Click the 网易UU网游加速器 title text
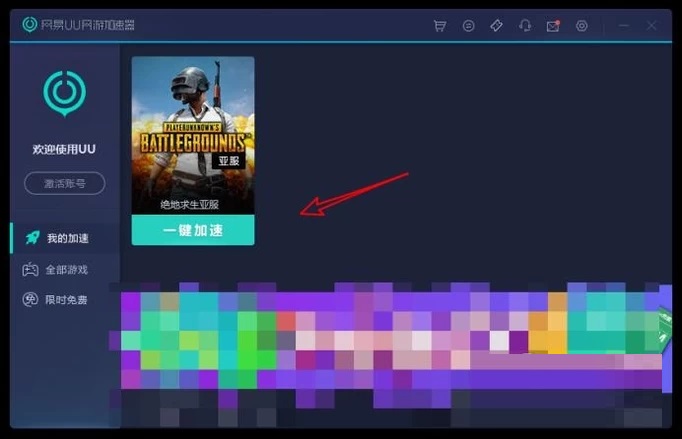This screenshot has height=439, width=682. pyautogui.click(x=87, y=25)
